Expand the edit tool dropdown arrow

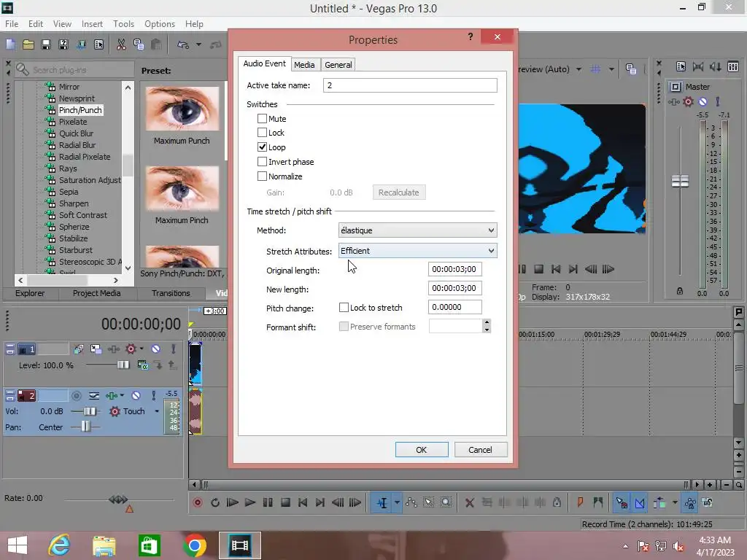coord(397,502)
